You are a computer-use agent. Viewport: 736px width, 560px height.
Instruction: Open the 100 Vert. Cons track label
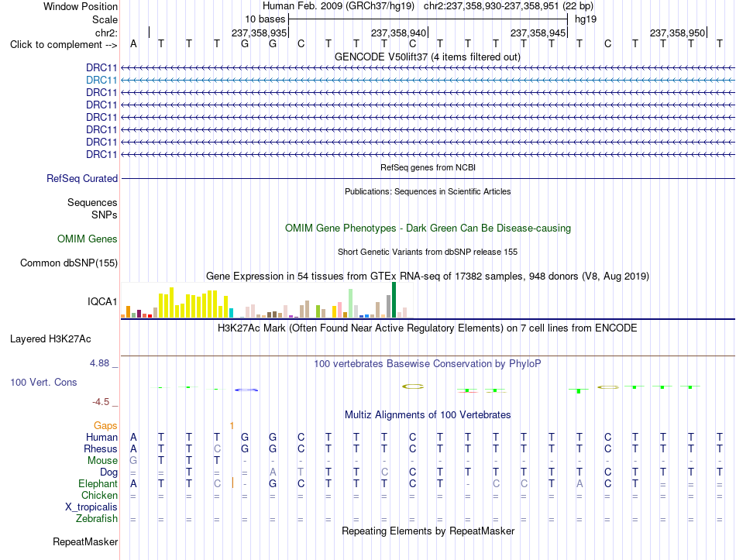43,382
